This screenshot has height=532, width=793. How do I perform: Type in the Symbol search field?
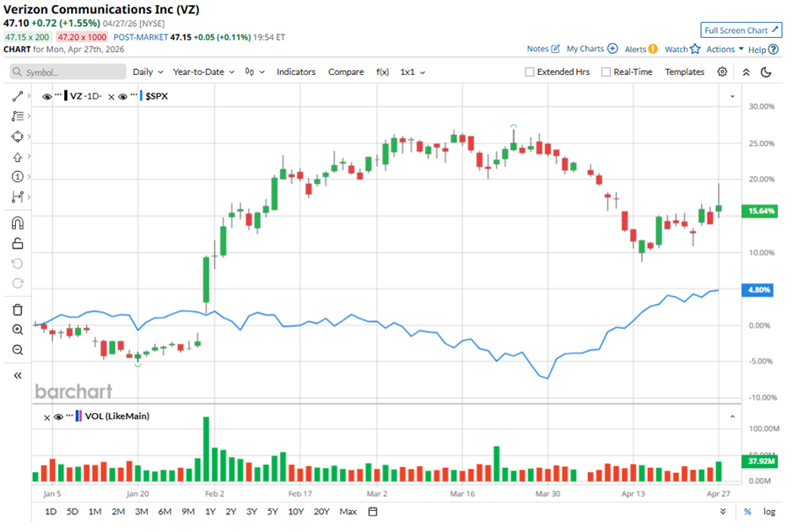pyautogui.click(x=67, y=73)
